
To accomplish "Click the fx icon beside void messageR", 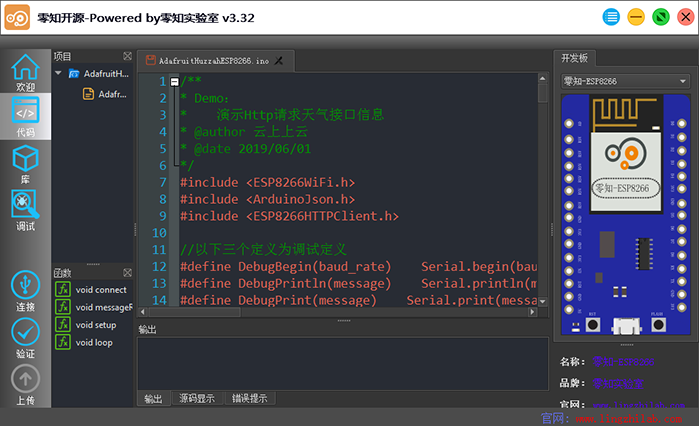I will coord(63,307).
